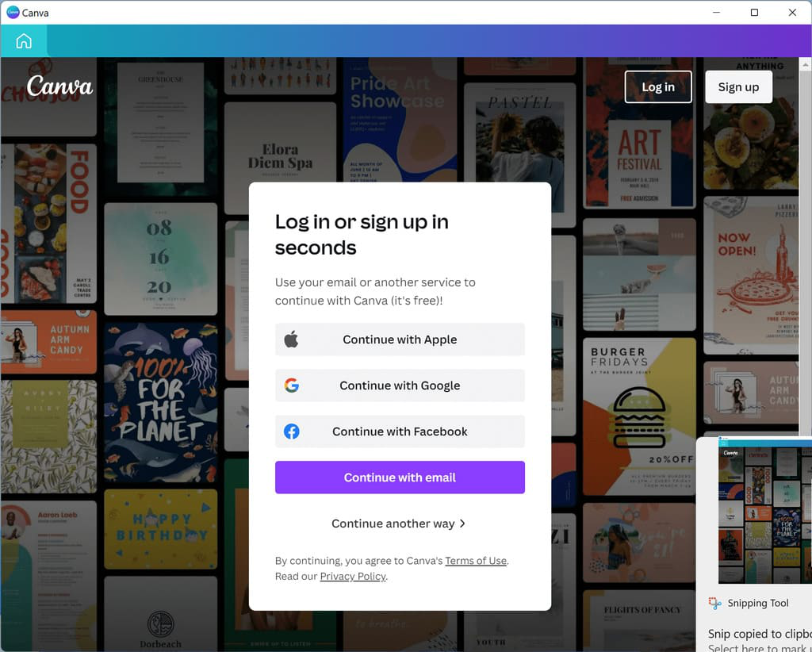This screenshot has width=812, height=652.
Task: Click the Happy Birthday card template
Action: click(x=160, y=529)
